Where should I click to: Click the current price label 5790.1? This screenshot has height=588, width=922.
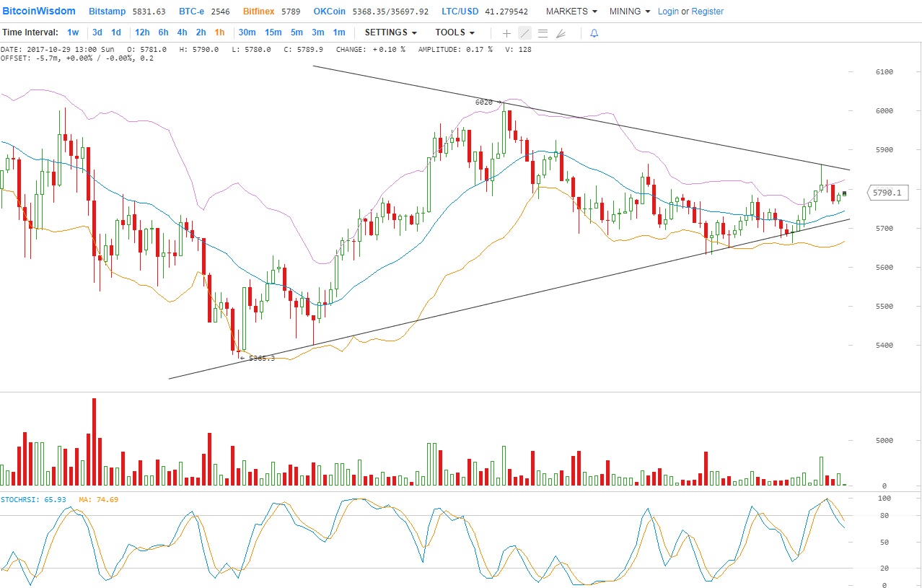[x=886, y=193]
